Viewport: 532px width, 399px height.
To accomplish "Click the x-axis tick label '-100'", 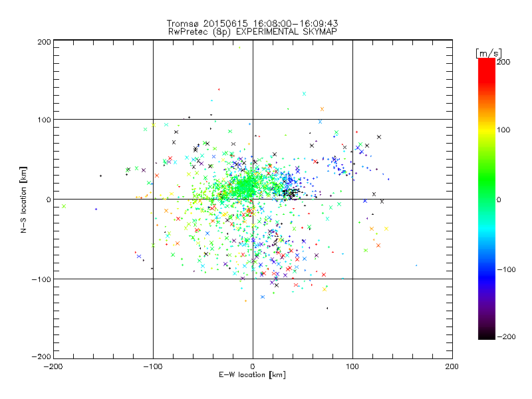I will point(153,366).
